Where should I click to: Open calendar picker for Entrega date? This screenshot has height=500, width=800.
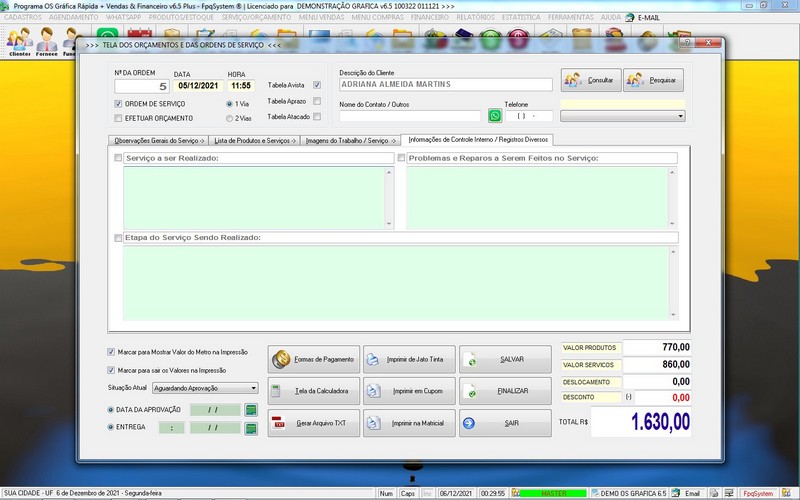pyautogui.click(x=251, y=428)
